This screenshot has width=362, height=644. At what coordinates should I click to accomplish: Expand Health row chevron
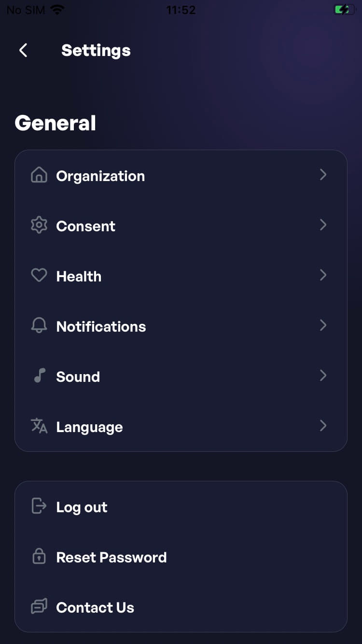pos(323,275)
